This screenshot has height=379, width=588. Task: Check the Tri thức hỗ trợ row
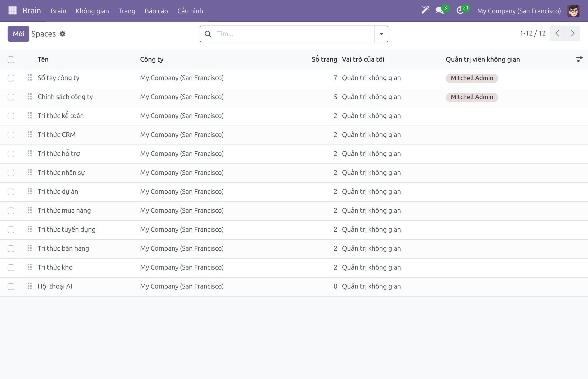click(x=11, y=154)
